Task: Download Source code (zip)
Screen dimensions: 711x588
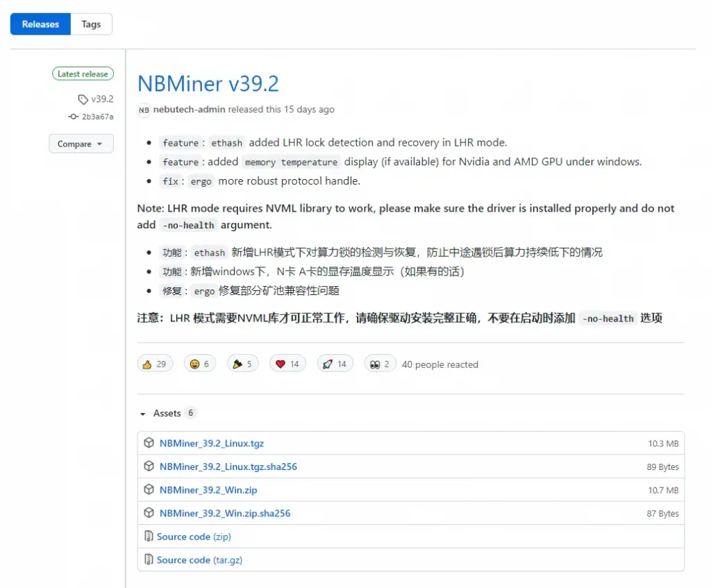Action: 194,537
